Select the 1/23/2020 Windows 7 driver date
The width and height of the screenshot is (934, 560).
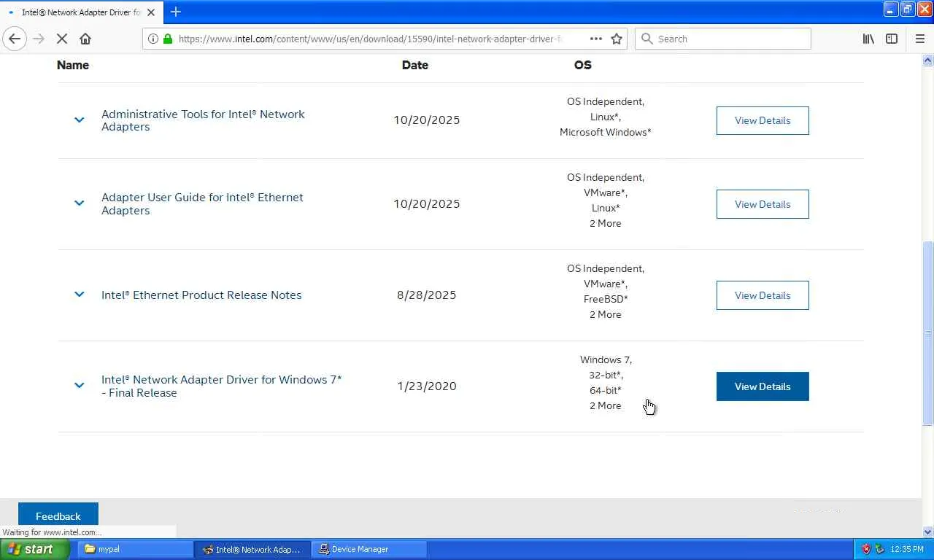click(x=427, y=386)
